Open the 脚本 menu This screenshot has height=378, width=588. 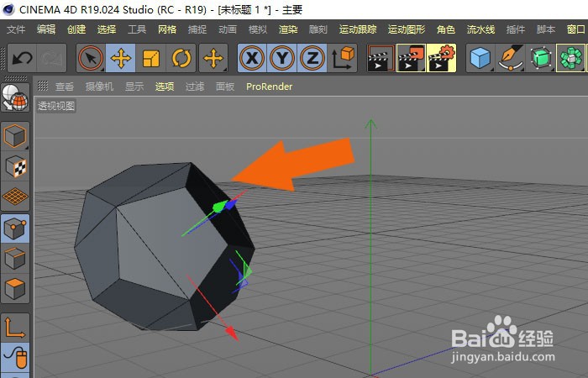pyautogui.click(x=546, y=29)
